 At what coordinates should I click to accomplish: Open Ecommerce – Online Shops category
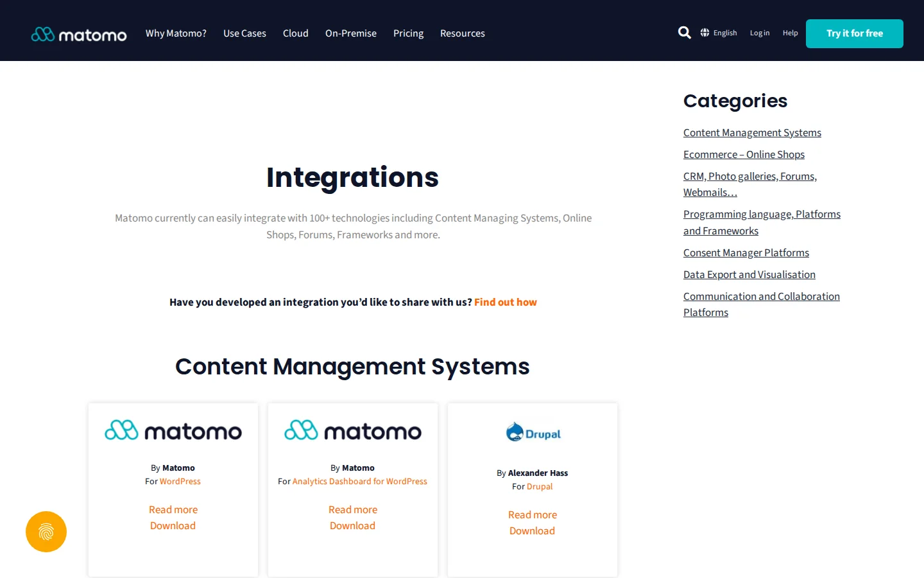(x=744, y=154)
